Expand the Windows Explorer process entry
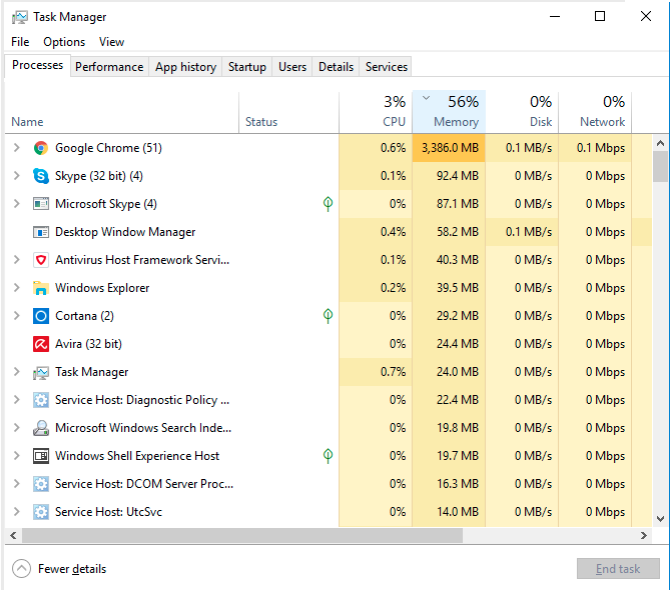The height and width of the screenshot is (590, 670). pos(17,288)
